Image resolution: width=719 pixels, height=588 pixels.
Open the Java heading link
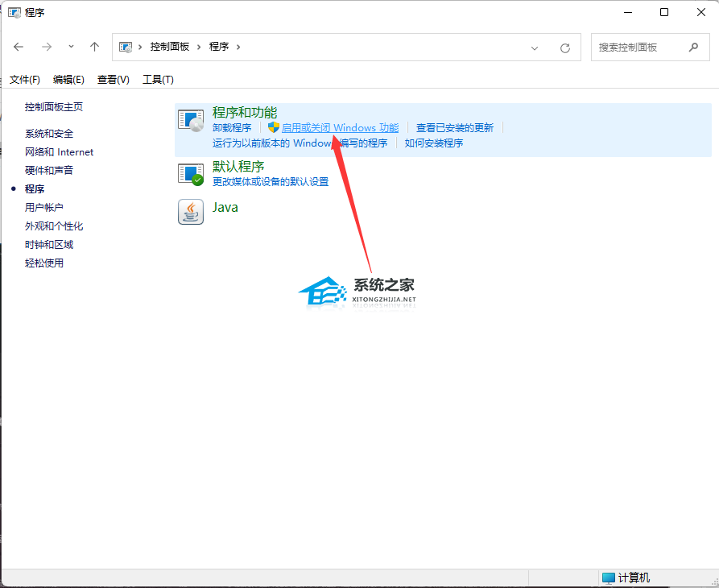pyautogui.click(x=225, y=207)
